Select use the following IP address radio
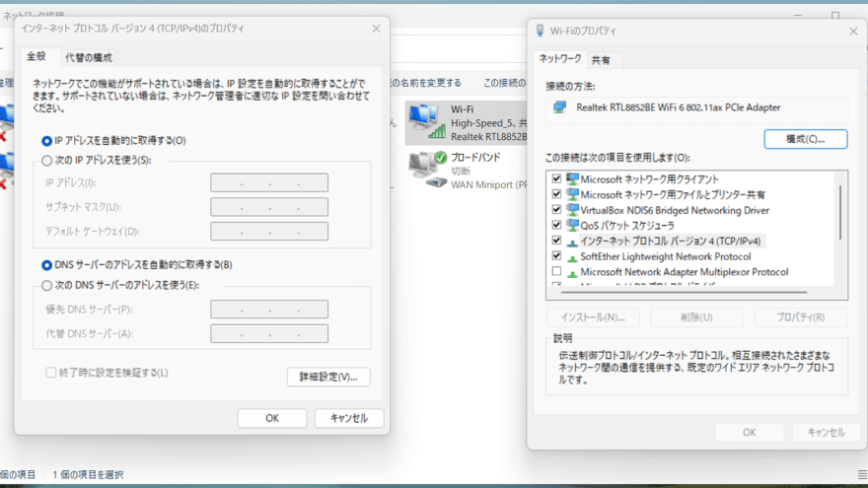 [x=47, y=161]
